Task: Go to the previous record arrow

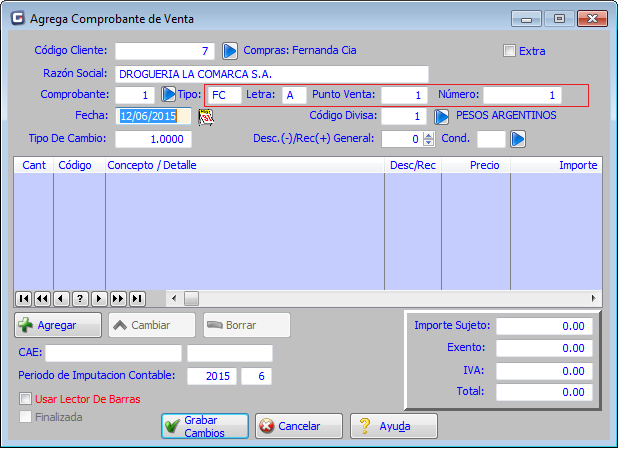Action: tap(61, 298)
